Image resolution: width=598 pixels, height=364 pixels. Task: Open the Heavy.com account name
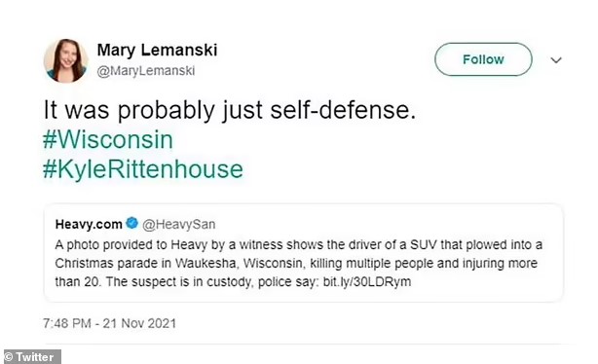[x=89, y=224]
